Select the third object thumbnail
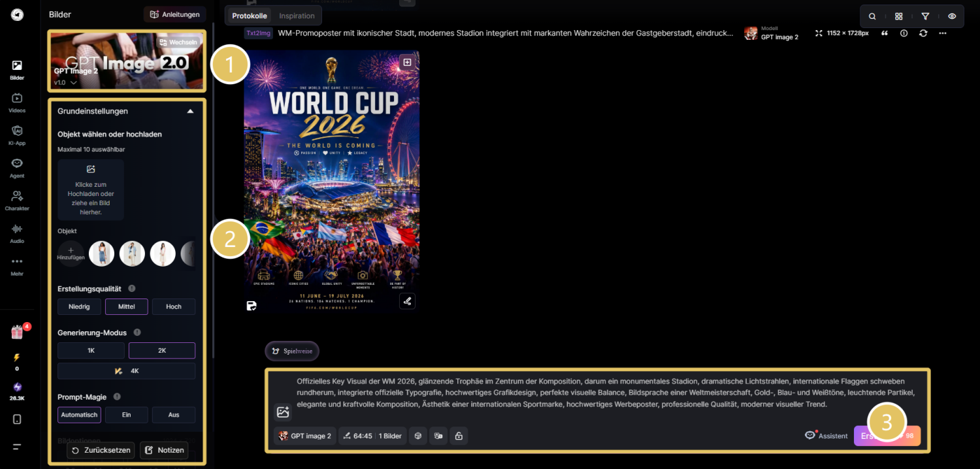Screen dimensions: 980x469 click(x=163, y=253)
